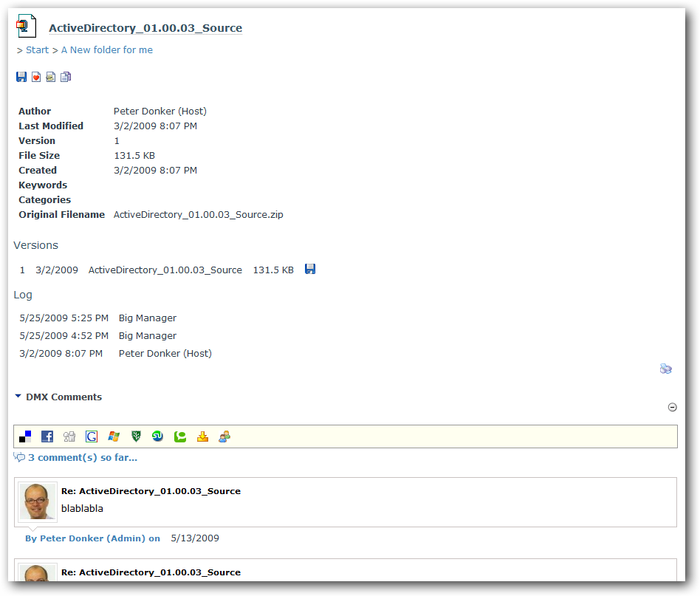Bookmark with the Google icon
The height and width of the screenshot is (596, 700).
pos(92,436)
